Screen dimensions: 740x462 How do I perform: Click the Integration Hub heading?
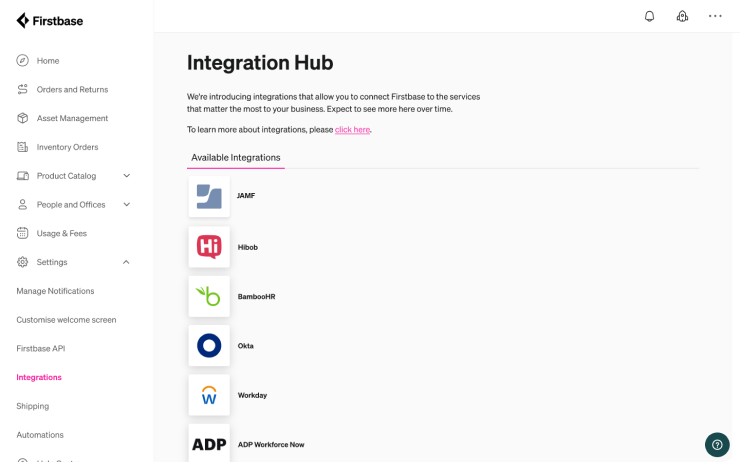click(x=260, y=63)
